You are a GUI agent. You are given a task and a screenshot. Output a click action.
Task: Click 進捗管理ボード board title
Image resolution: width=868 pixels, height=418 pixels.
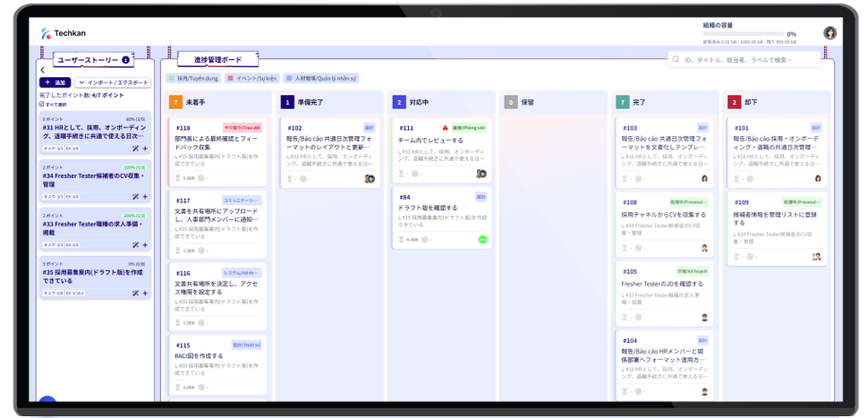point(217,59)
